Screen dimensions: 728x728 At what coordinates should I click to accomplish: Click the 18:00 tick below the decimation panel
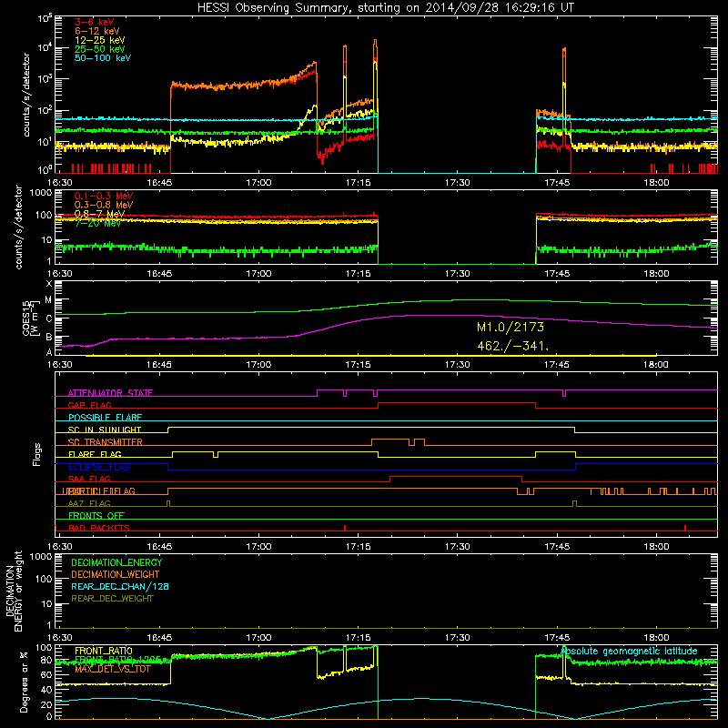pyautogui.click(x=656, y=638)
